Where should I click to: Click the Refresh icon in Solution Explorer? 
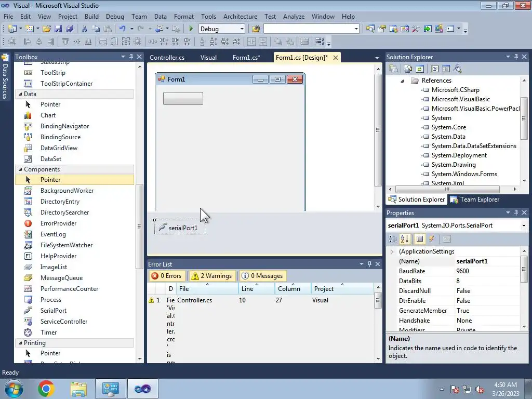click(420, 69)
